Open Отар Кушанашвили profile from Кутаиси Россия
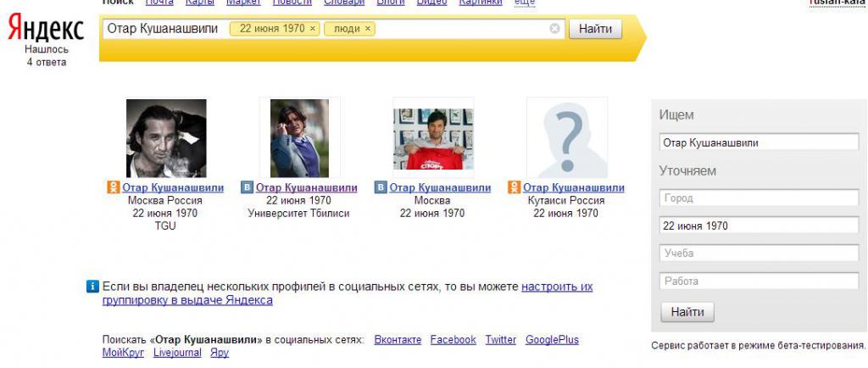The width and height of the screenshot is (868, 368). point(574,187)
